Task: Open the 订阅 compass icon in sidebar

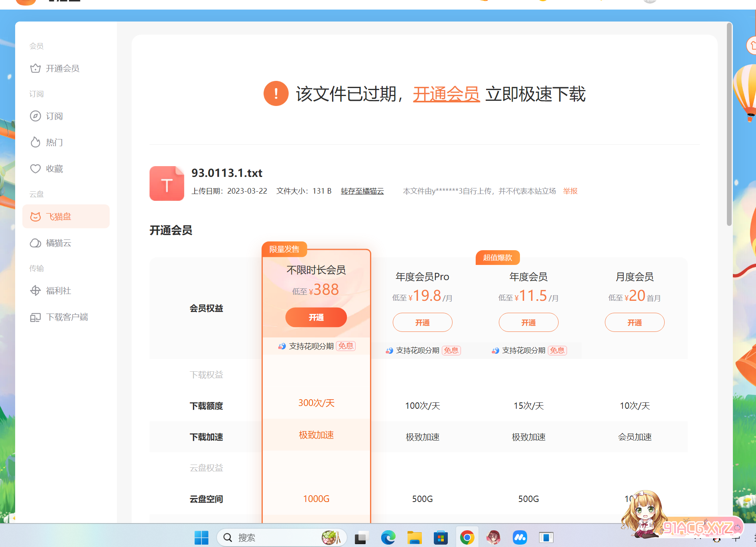Action: coord(35,116)
